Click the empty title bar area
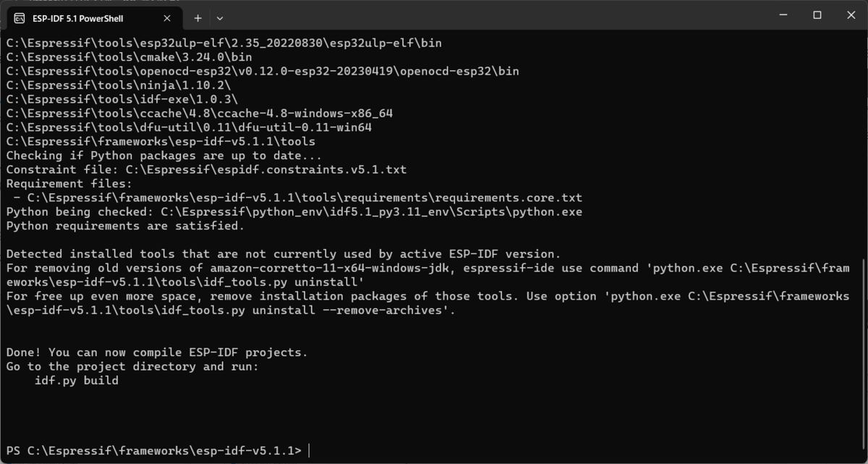The width and height of the screenshot is (868, 464). pos(492,15)
